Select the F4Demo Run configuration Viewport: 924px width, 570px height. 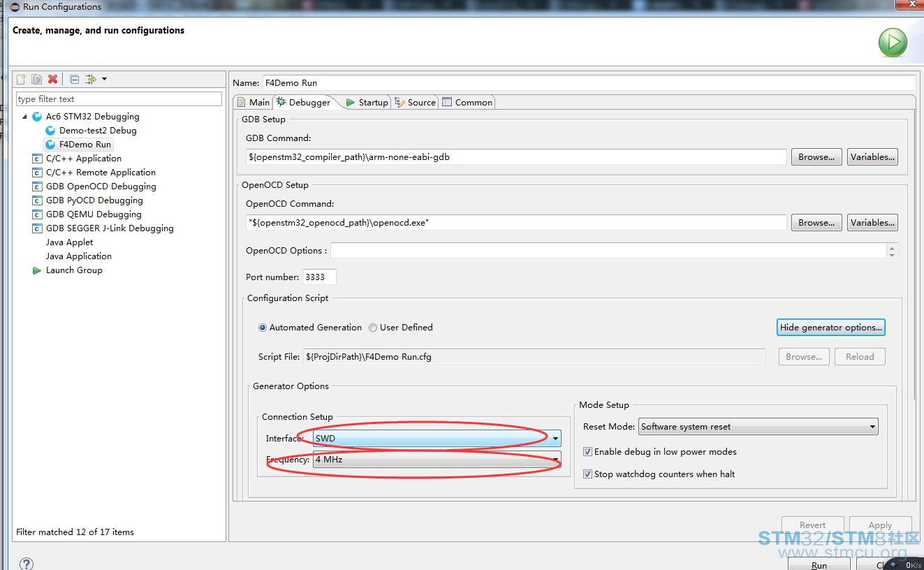[78, 145]
